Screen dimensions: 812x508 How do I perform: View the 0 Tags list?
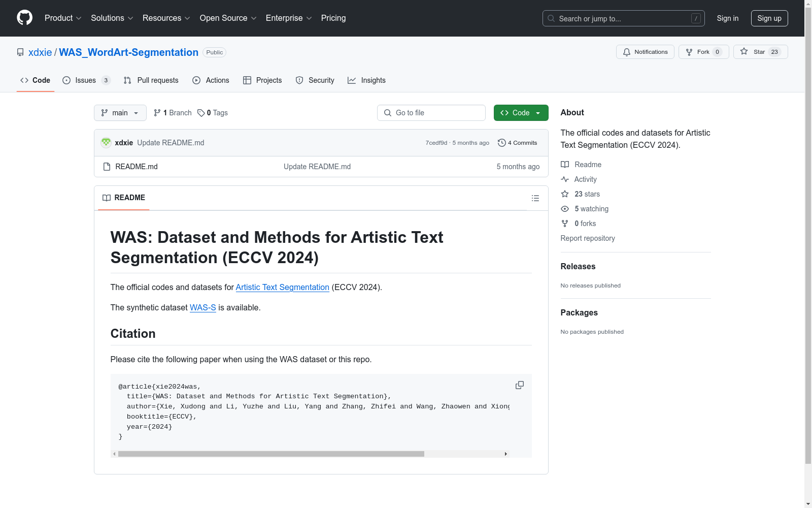213,113
